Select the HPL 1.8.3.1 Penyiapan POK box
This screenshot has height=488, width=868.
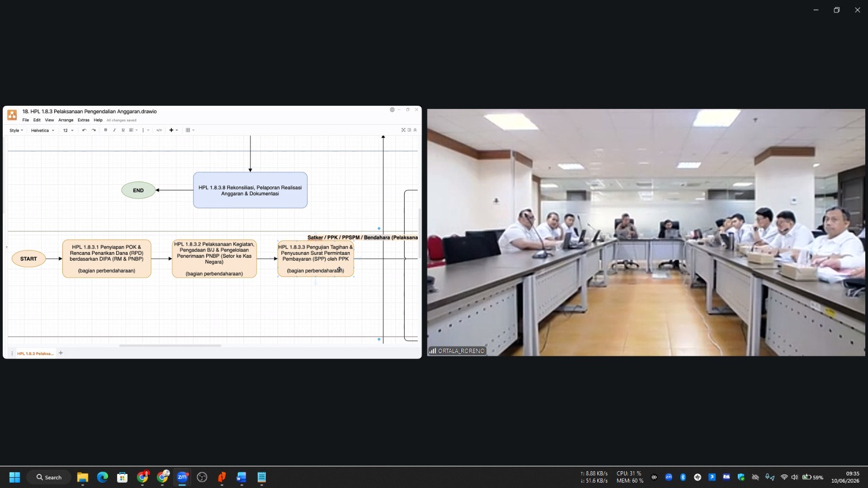click(107, 259)
